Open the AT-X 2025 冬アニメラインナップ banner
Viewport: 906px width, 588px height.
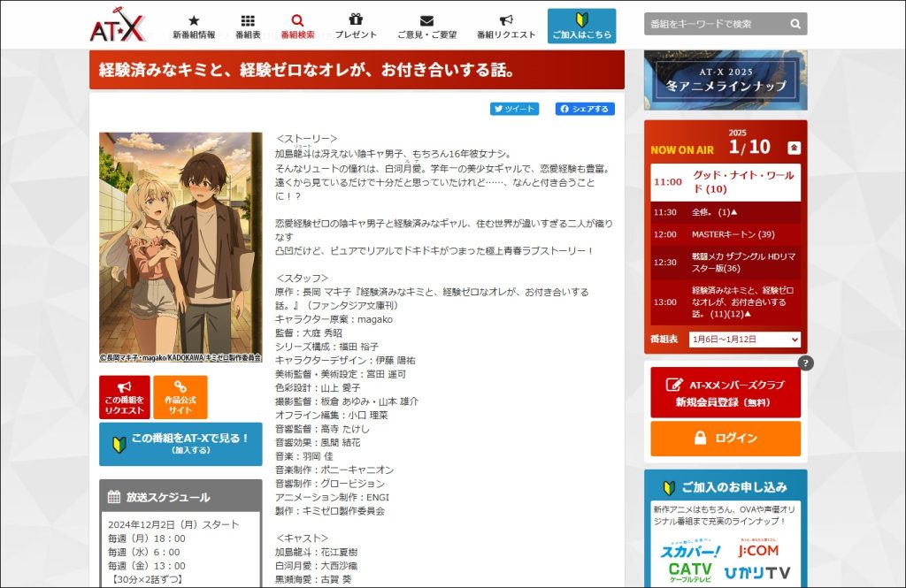(x=726, y=80)
